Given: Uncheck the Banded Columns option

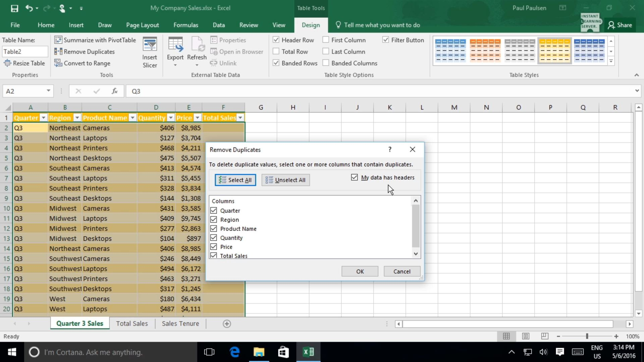Looking at the screenshot, I should 326,63.
